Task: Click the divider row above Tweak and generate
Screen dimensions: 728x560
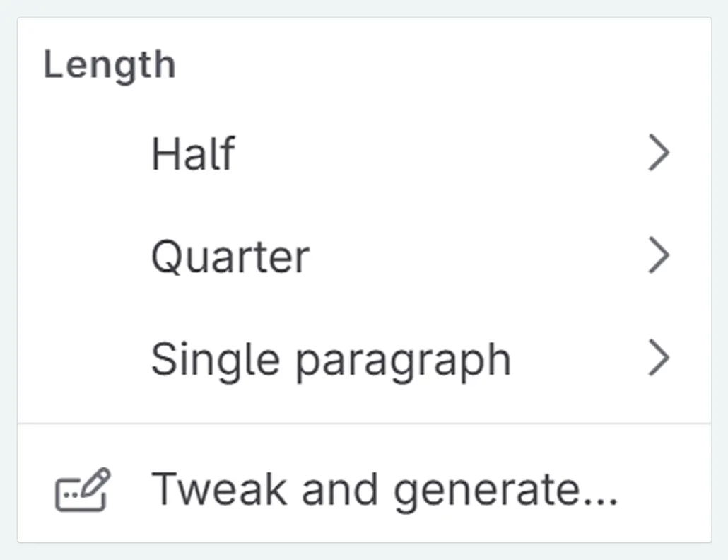Action: 364,422
